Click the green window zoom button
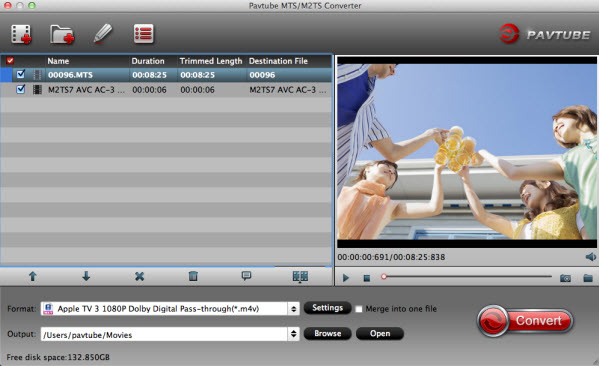The width and height of the screenshot is (599, 366). pyautogui.click(x=32, y=5)
